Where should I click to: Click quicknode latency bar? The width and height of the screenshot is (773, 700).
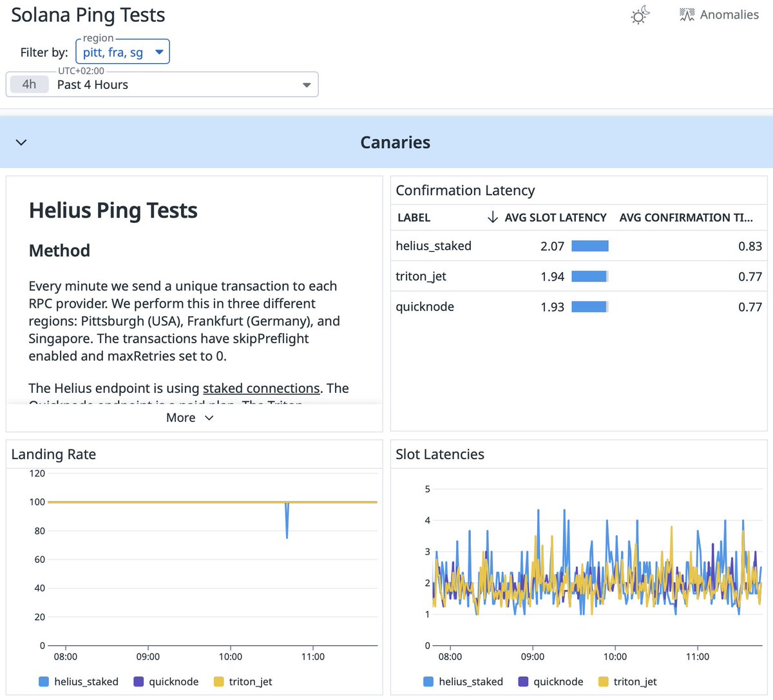590,307
